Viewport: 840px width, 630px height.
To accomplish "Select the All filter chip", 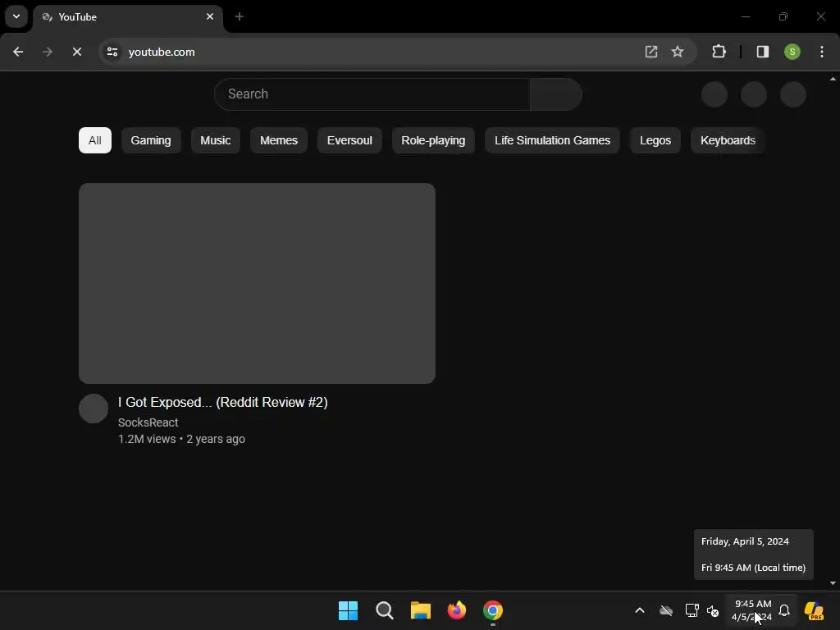I will point(95,140).
